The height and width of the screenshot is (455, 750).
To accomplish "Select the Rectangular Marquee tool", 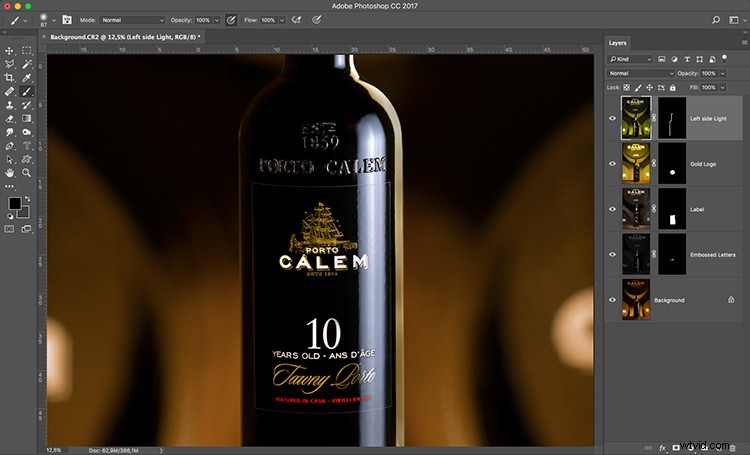I will [26, 50].
